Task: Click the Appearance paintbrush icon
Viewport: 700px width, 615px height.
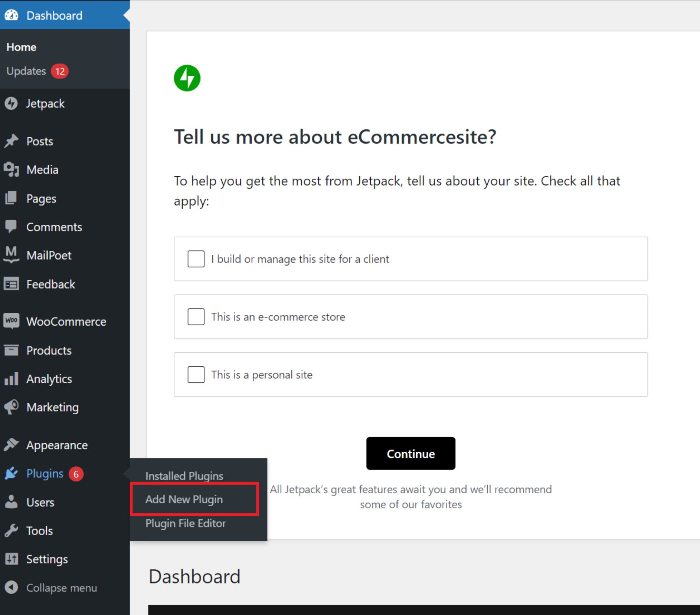Action: point(11,445)
